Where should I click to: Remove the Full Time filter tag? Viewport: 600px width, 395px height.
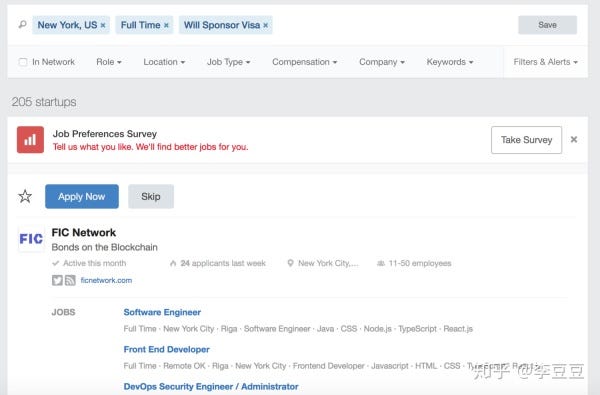pyautogui.click(x=166, y=25)
